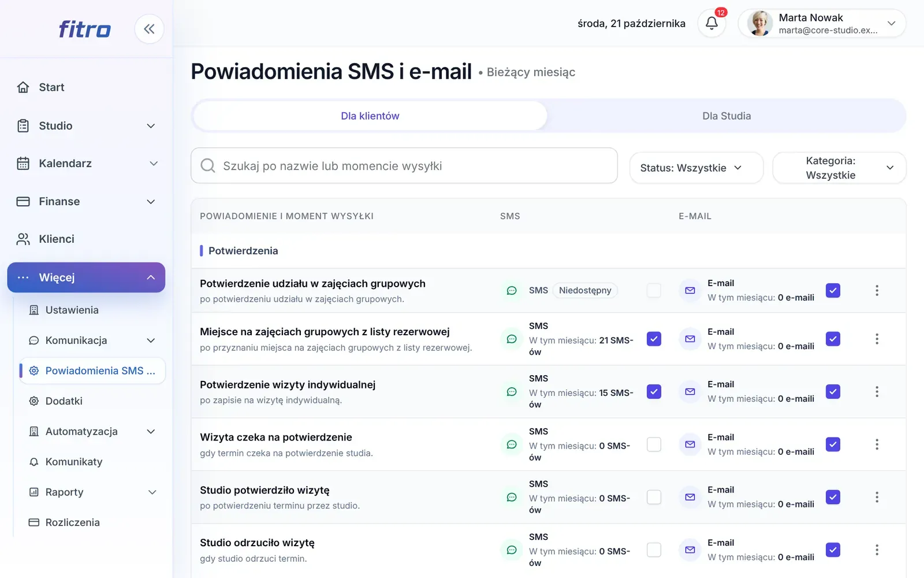924x578 pixels.
Task: Switch to the Dla Studia tab
Action: tap(726, 116)
